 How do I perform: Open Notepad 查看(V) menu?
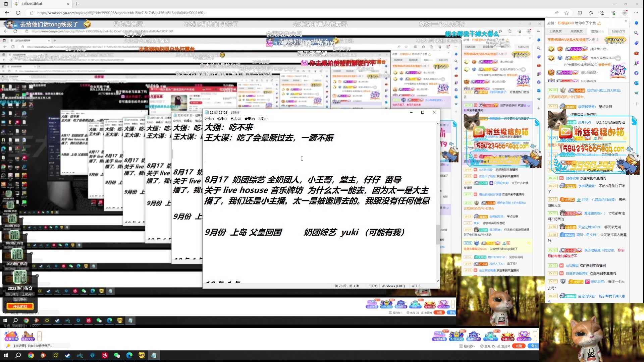(x=250, y=119)
